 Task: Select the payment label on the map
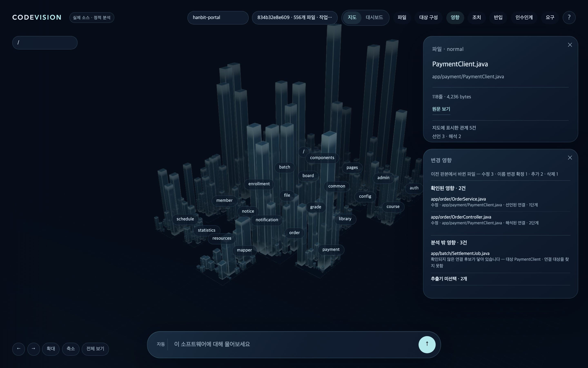point(331,250)
